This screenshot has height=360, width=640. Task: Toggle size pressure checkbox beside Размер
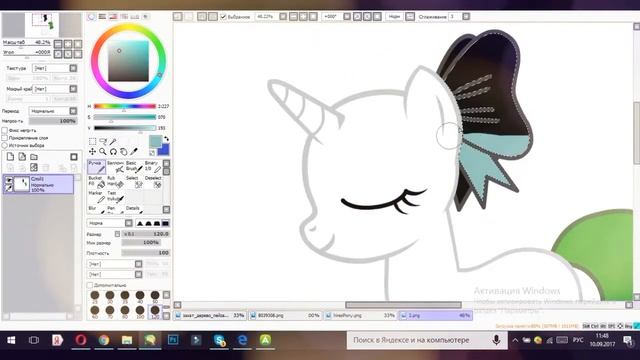coord(117,234)
